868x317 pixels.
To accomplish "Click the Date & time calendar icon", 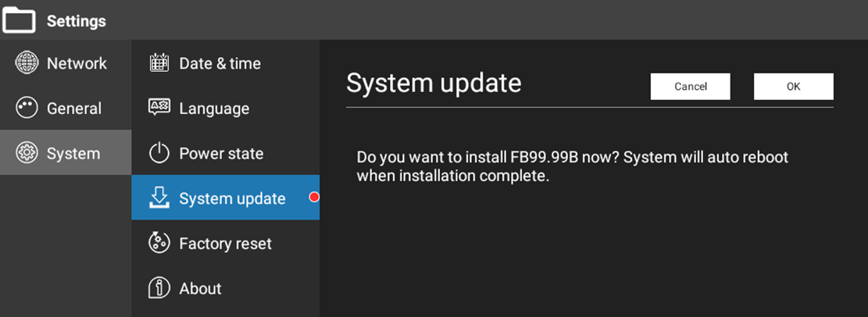I will [159, 63].
